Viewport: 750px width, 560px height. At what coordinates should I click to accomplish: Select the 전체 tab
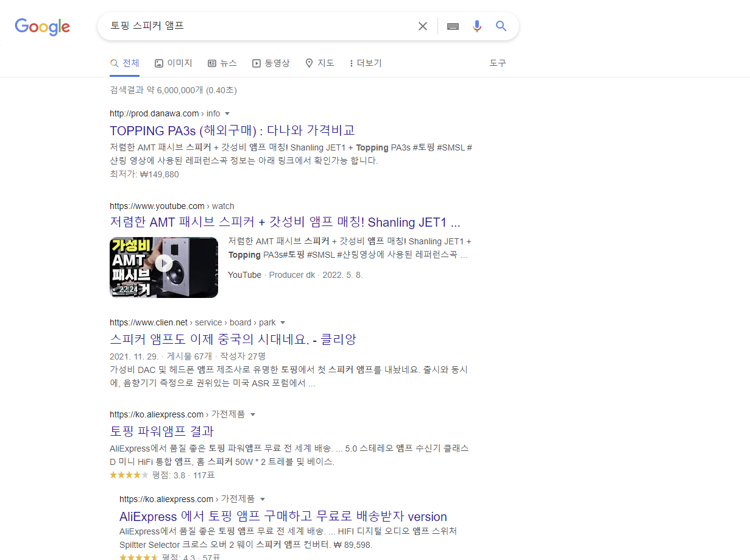(x=125, y=63)
